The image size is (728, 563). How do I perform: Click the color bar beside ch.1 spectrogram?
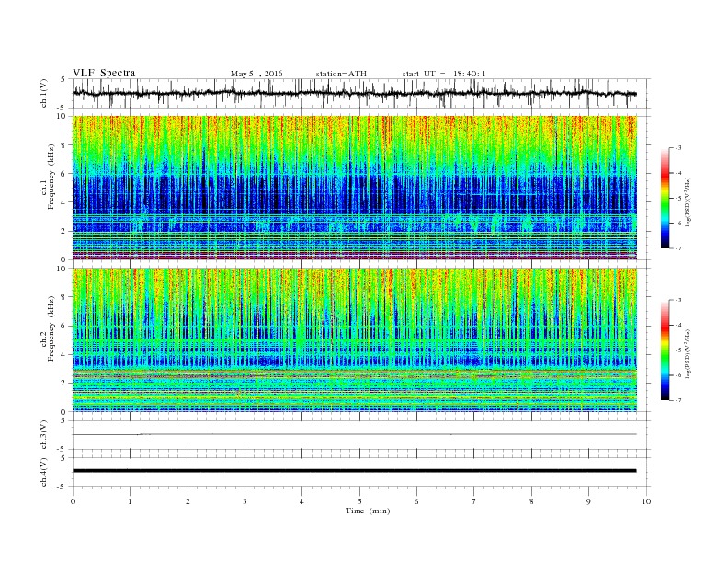point(665,199)
